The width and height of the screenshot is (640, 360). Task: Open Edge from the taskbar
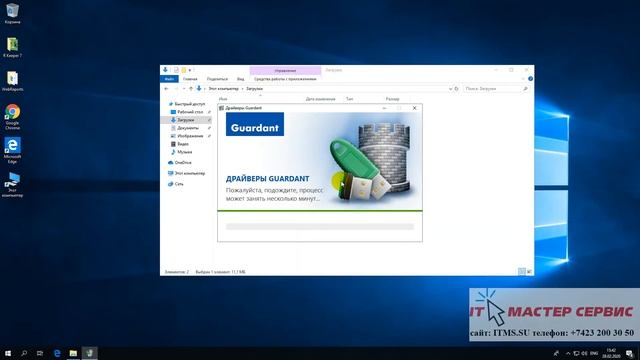point(57,353)
